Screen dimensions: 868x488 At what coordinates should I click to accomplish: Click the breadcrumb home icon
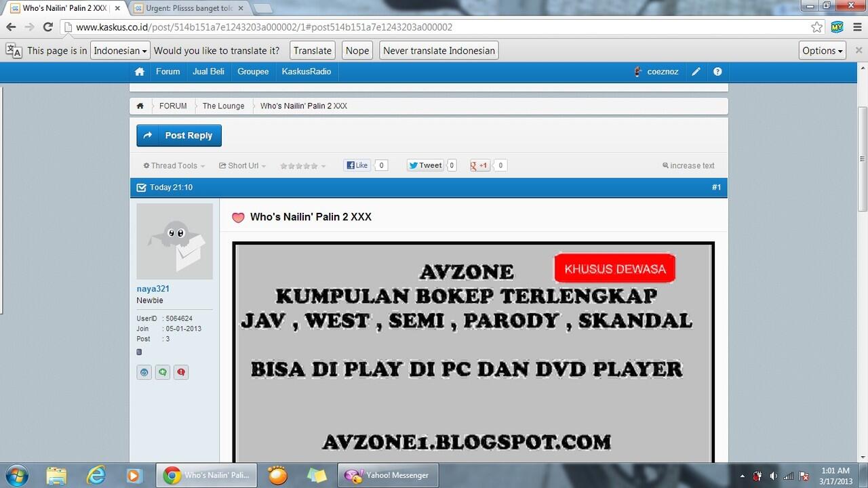click(140, 106)
